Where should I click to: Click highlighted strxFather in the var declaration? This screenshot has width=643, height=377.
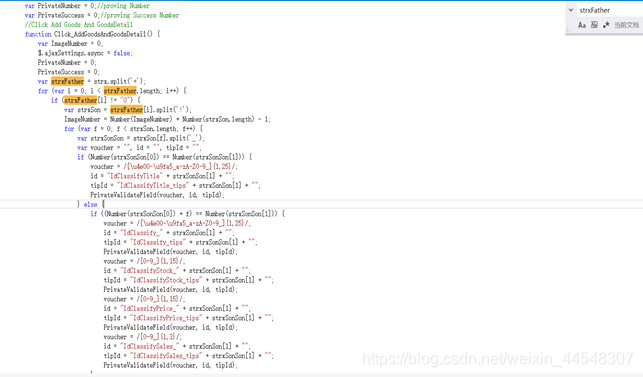tap(67, 81)
